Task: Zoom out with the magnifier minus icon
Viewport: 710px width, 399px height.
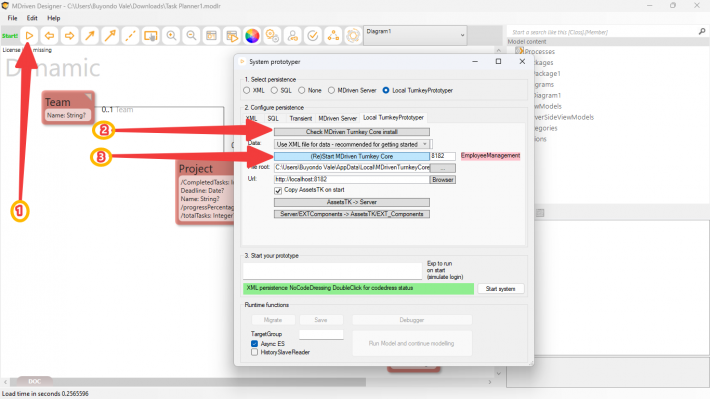Action: tap(191, 35)
